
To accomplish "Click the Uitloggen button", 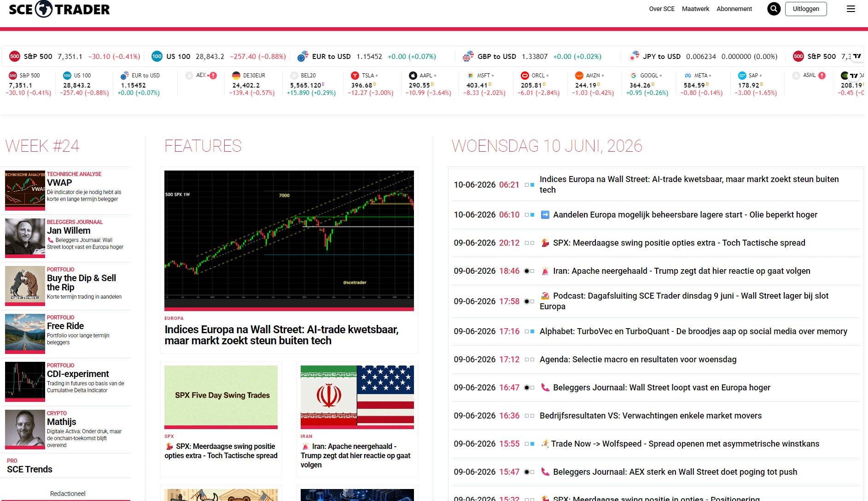I will (x=806, y=9).
